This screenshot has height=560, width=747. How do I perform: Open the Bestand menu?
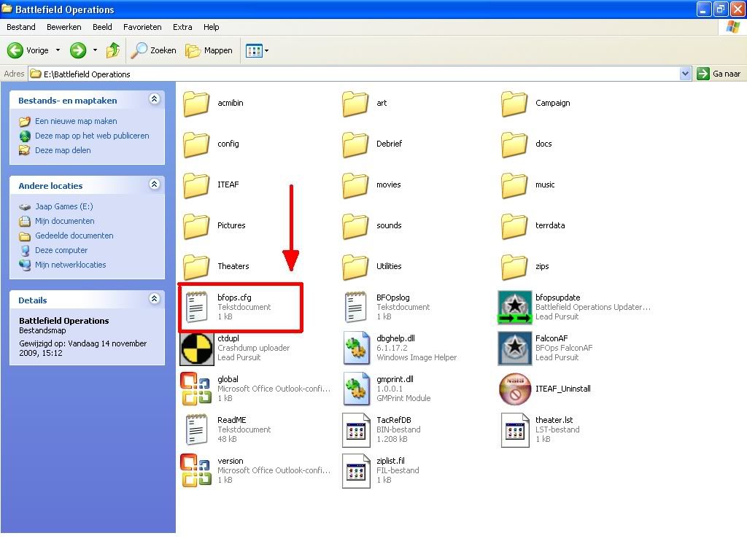tap(21, 27)
